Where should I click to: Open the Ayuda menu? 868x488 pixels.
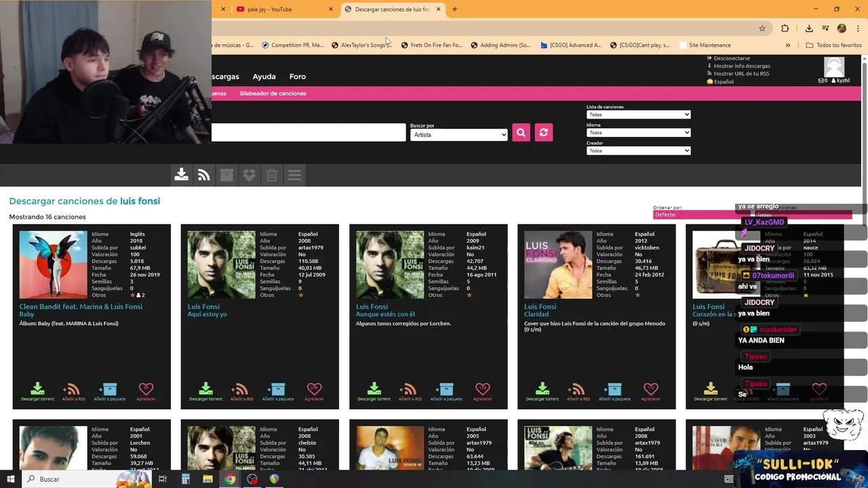point(264,77)
